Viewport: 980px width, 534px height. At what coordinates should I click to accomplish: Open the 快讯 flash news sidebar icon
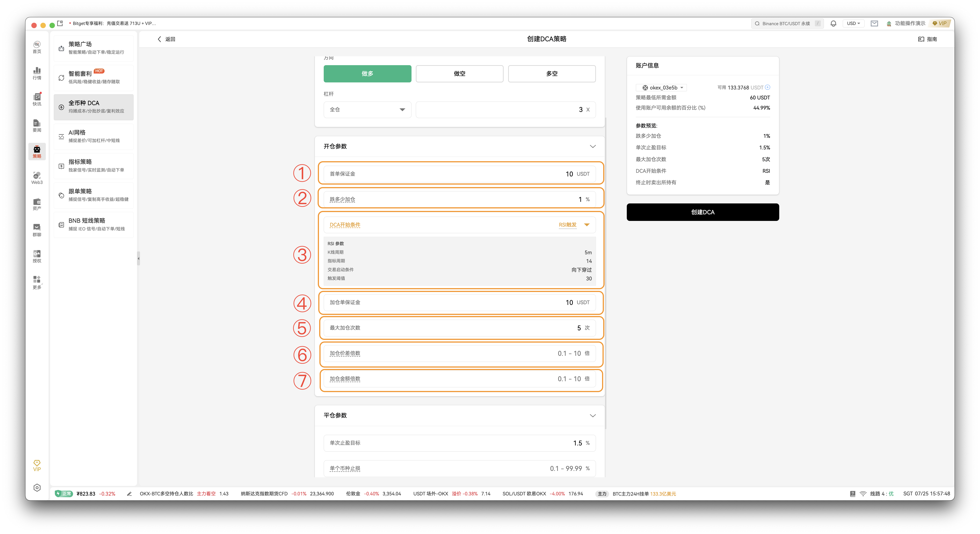(37, 99)
